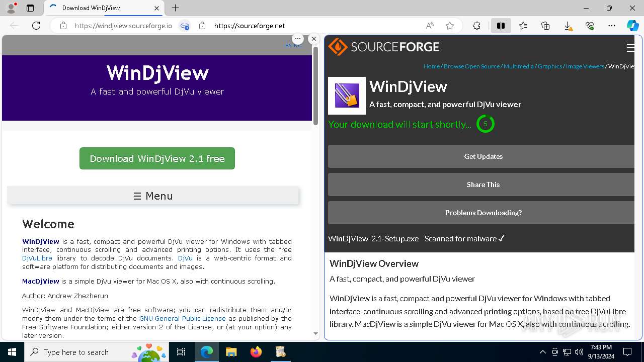The image size is (644, 362).
Task: Go to Graphics breadcrumb
Action: tap(550, 66)
